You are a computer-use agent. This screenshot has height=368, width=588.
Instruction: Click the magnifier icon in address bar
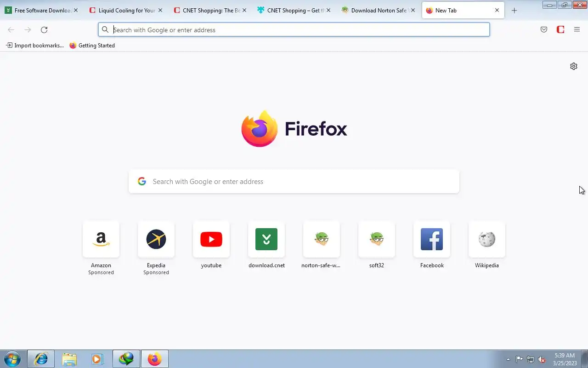coord(105,29)
